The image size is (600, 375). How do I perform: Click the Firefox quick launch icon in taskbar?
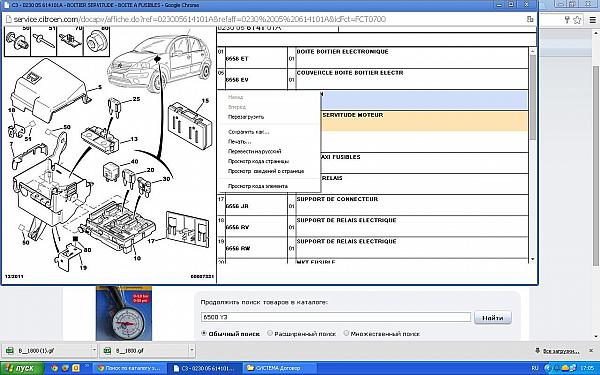[65, 368]
